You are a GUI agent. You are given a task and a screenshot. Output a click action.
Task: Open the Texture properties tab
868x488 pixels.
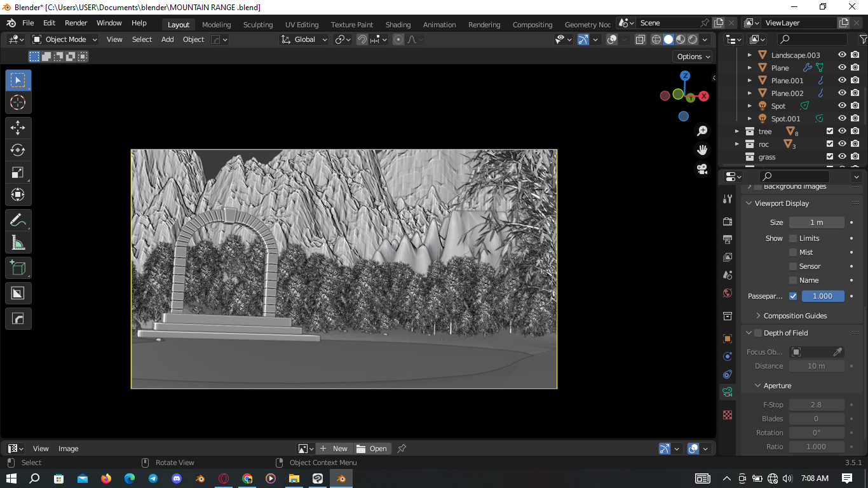[728, 415]
